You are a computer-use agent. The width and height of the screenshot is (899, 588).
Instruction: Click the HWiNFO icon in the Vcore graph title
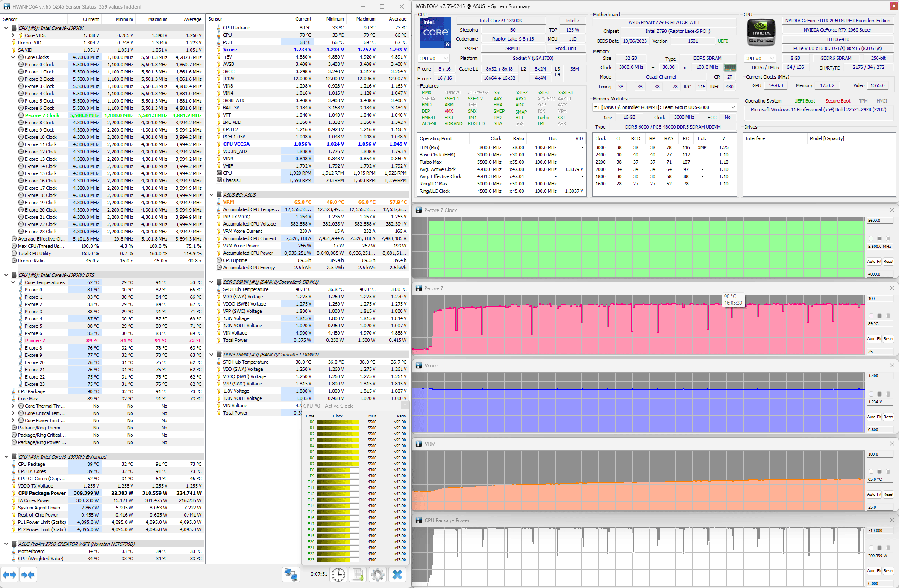pos(419,365)
